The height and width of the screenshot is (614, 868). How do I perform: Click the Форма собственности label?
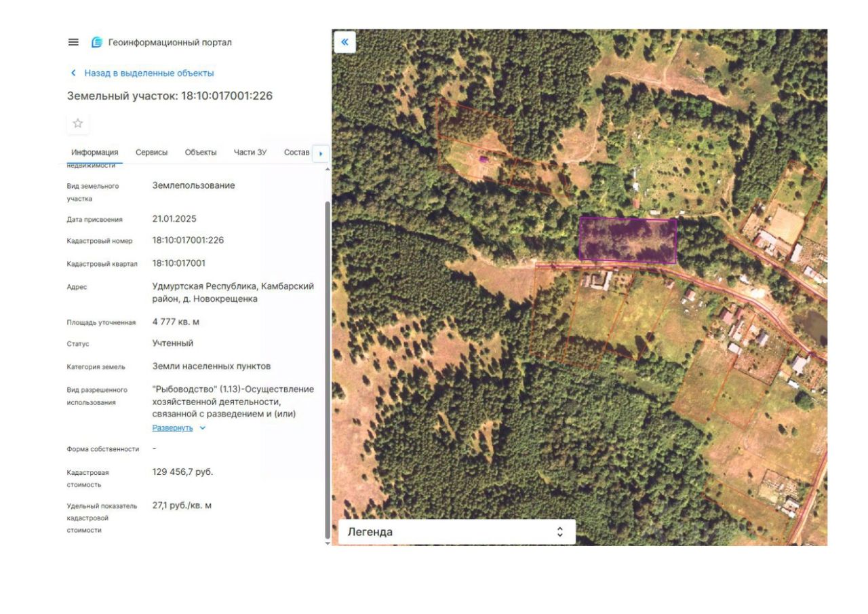102,449
